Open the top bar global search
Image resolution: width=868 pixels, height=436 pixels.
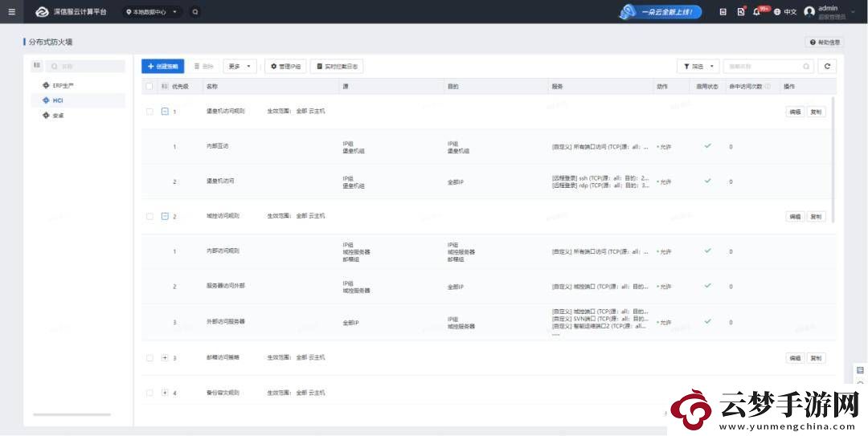(x=194, y=11)
